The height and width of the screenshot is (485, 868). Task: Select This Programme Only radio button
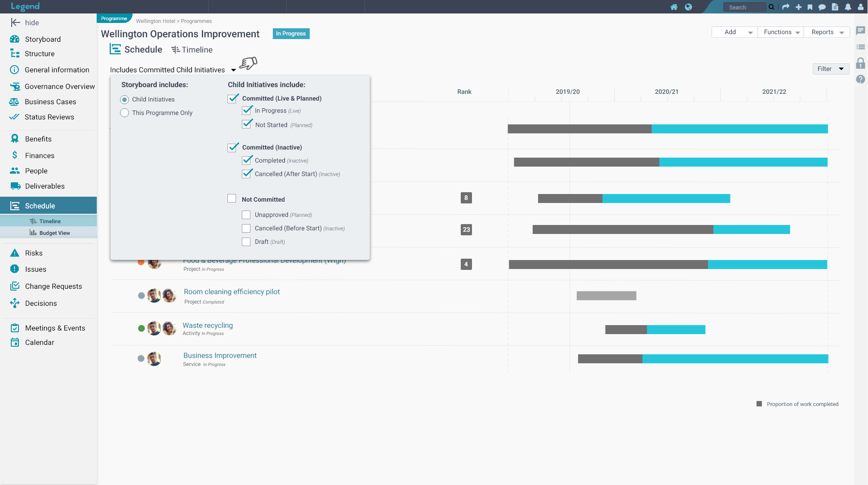pyautogui.click(x=125, y=113)
